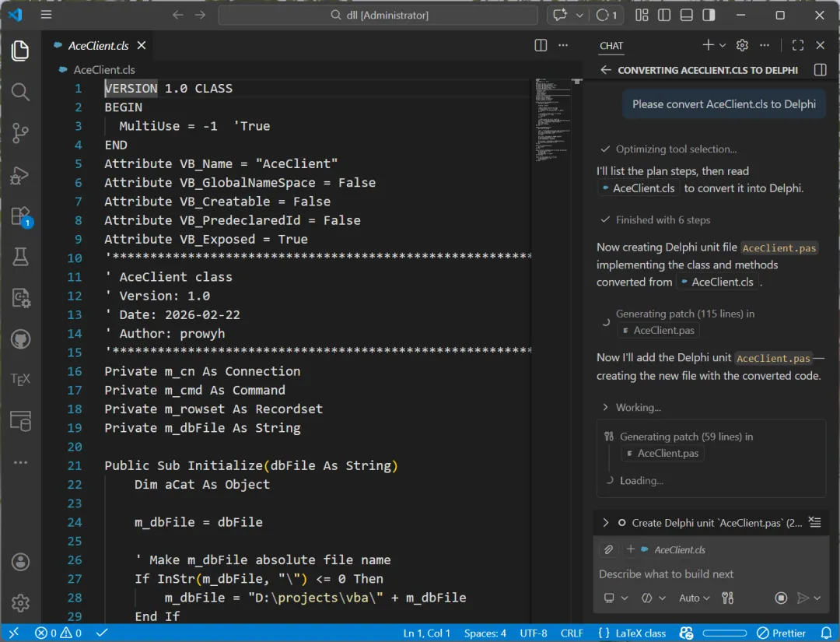Open send options dropdown arrow
840x642 pixels.
coord(817,598)
